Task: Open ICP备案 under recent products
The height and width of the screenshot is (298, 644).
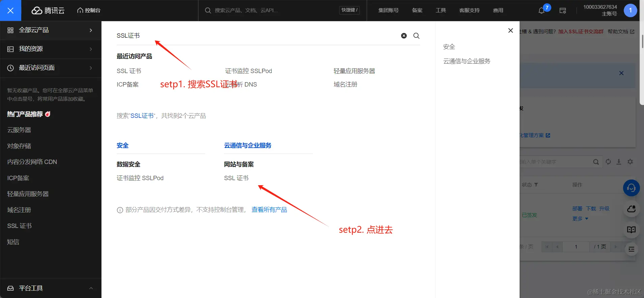Action: tap(128, 85)
